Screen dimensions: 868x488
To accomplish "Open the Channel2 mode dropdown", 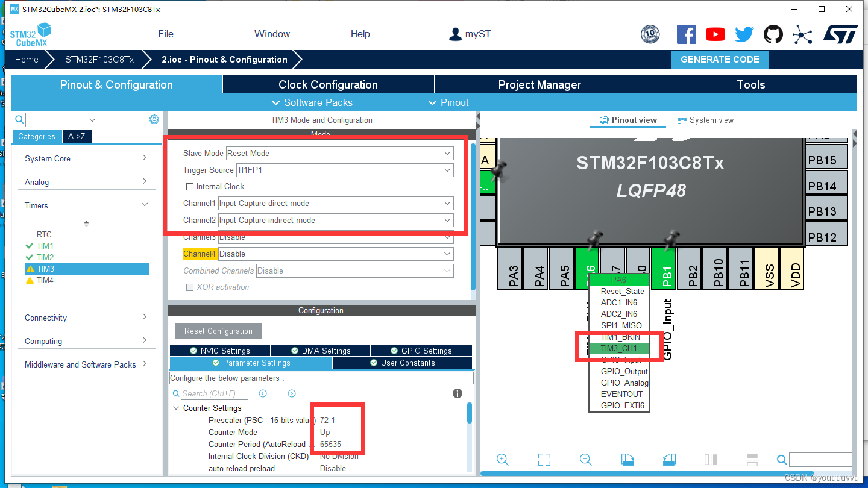I will tap(336, 220).
